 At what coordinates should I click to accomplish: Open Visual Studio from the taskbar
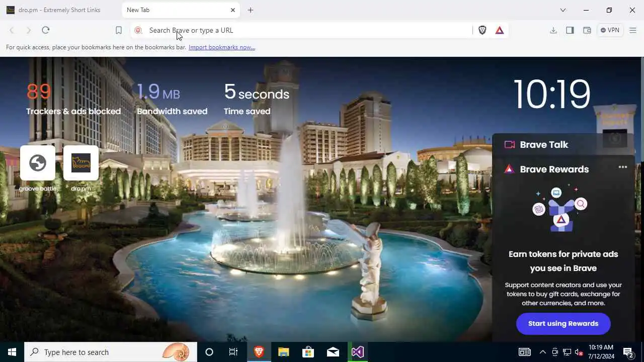(358, 352)
